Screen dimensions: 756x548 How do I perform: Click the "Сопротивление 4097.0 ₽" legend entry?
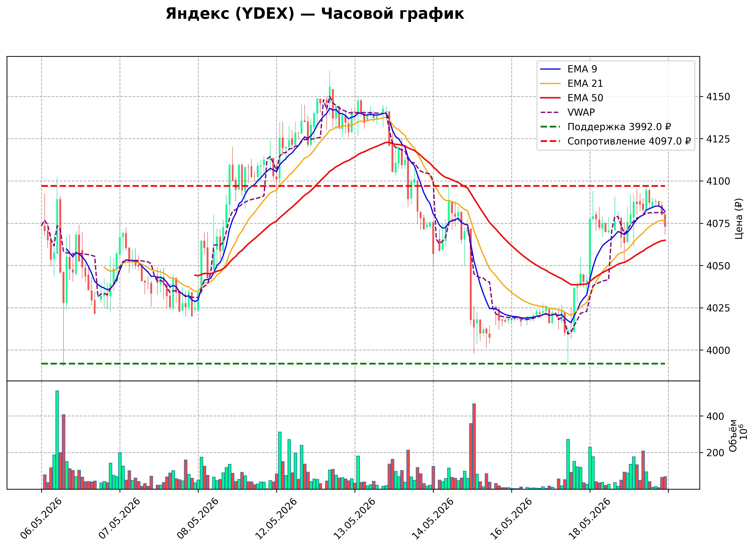616,141
